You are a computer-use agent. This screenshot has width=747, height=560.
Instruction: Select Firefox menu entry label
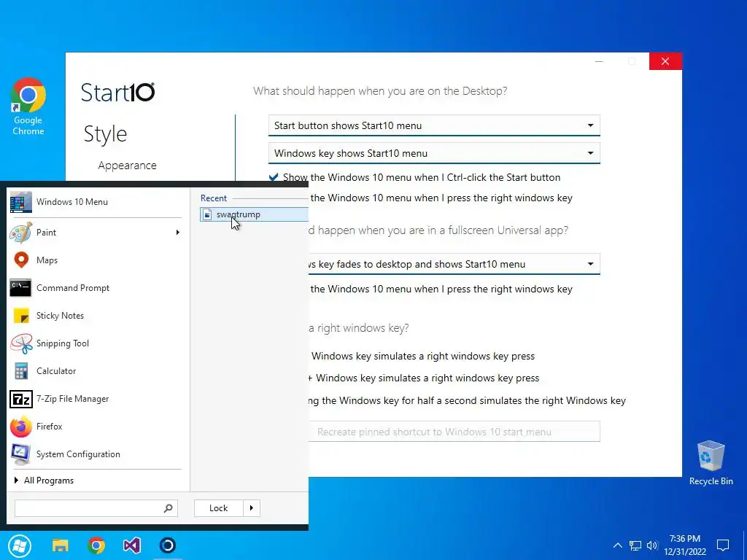point(50,427)
